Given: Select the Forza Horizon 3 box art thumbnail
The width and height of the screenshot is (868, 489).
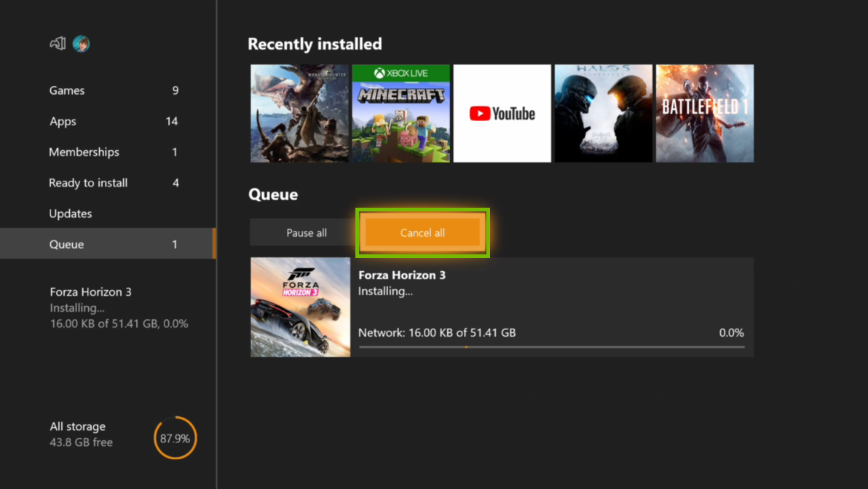Looking at the screenshot, I should 300,307.
